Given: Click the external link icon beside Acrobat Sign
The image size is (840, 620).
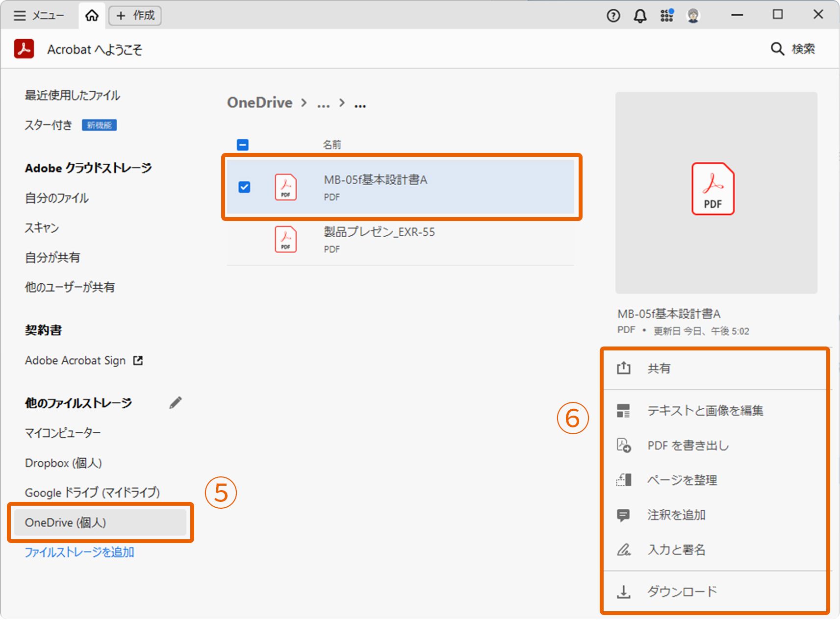Looking at the screenshot, I should (x=138, y=361).
